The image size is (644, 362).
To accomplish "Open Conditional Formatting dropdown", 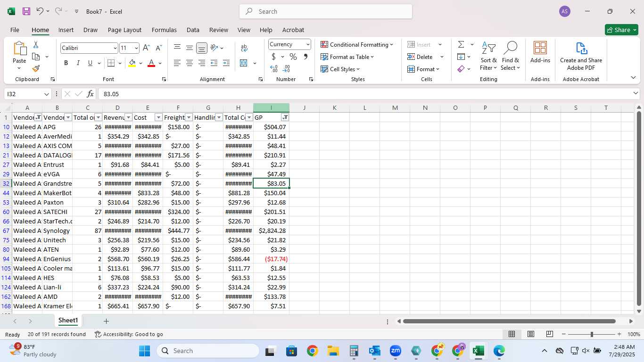I will pos(357,44).
